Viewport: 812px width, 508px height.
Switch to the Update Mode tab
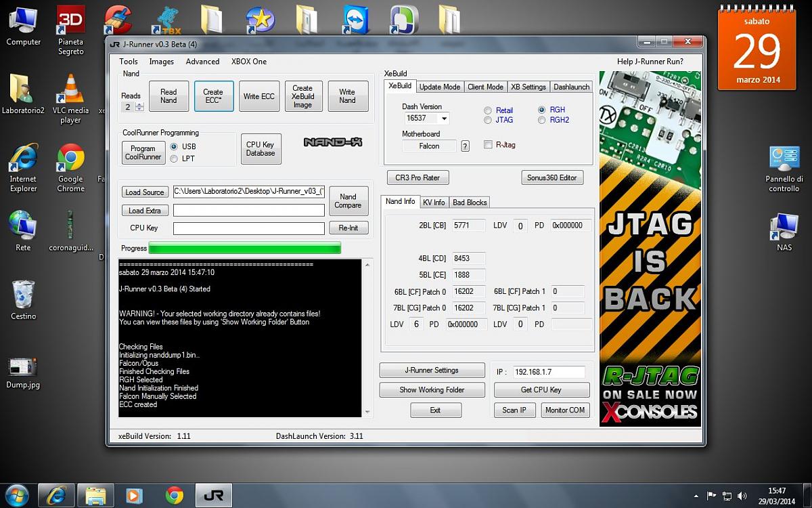[440, 87]
